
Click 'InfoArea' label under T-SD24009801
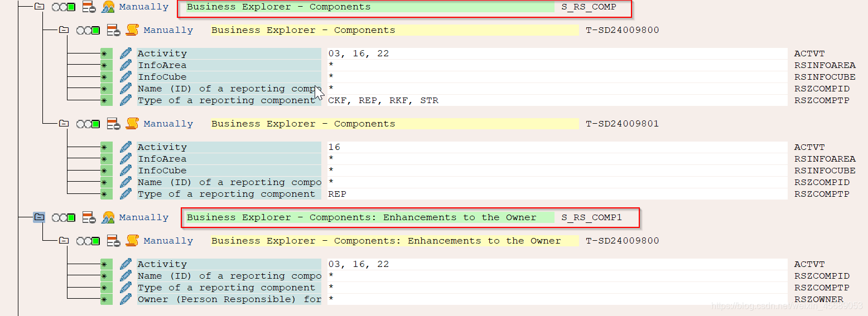click(229, 159)
